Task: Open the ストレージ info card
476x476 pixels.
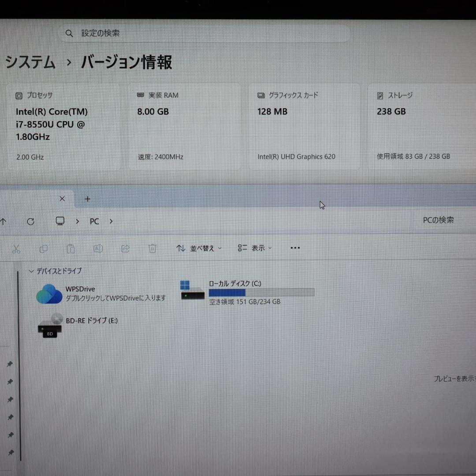Action: click(x=422, y=126)
